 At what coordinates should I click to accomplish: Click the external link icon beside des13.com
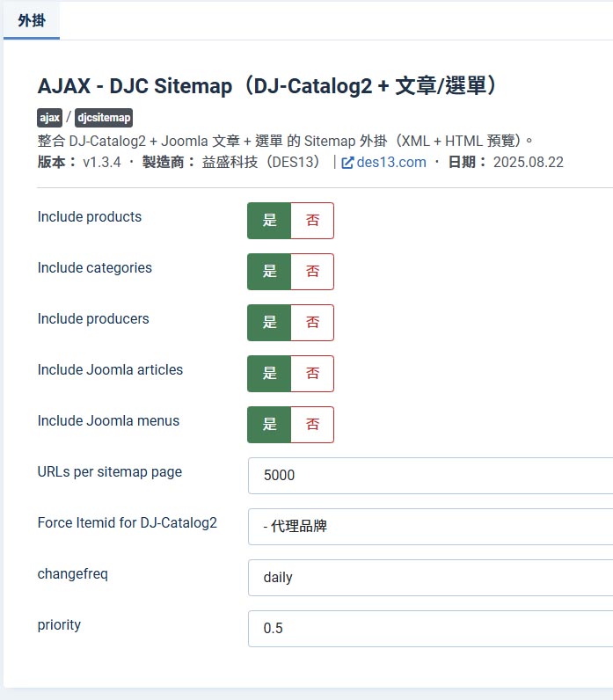pyautogui.click(x=347, y=163)
